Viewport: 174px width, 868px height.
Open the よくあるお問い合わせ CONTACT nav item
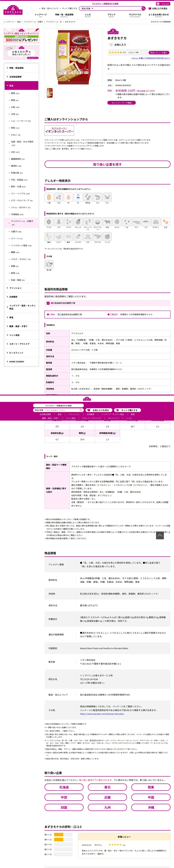pos(158,15)
